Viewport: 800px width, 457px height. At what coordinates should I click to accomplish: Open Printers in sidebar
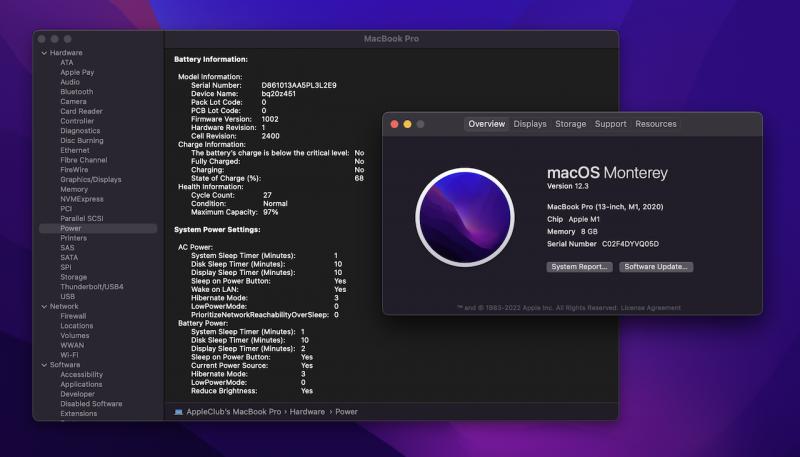click(x=73, y=238)
